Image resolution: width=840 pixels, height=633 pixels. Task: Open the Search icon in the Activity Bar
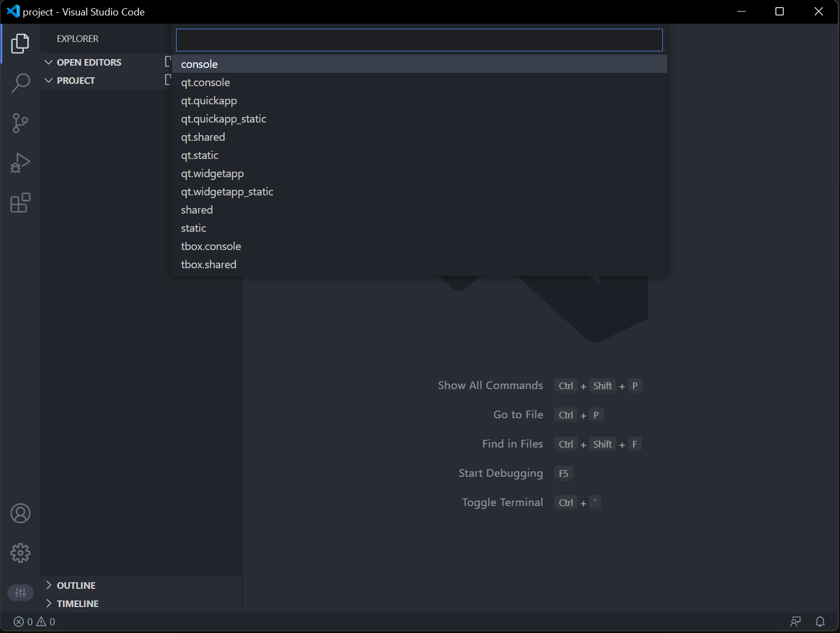pos(20,83)
